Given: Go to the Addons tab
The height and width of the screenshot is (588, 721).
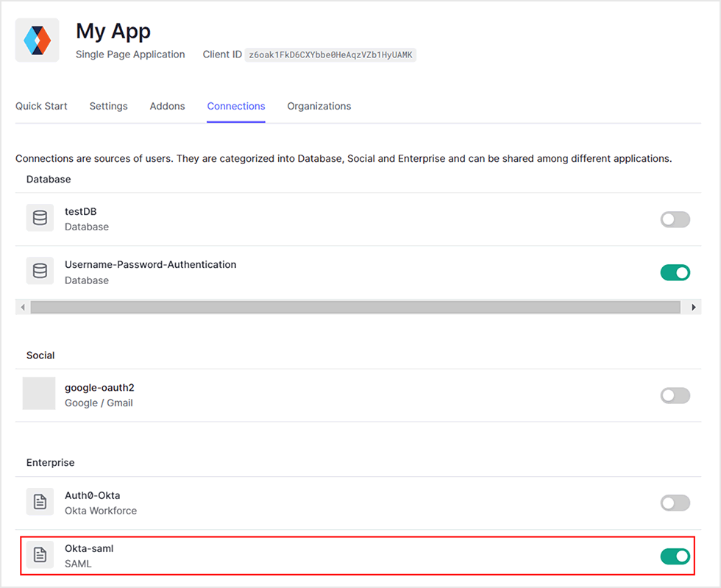Looking at the screenshot, I should coord(168,106).
